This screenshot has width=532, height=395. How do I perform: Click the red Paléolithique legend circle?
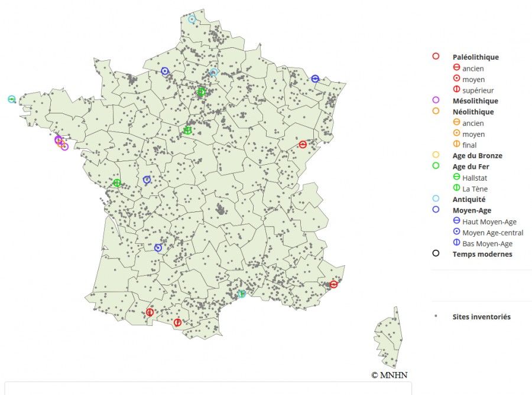pos(436,57)
